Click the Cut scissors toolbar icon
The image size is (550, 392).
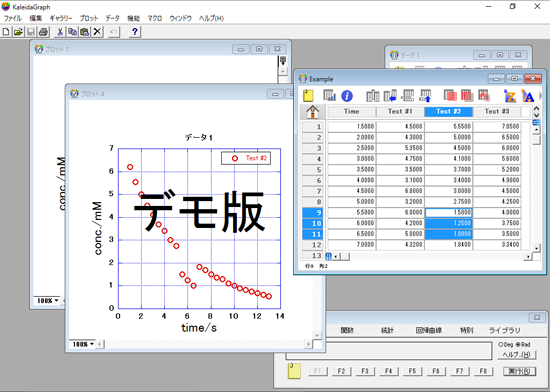(x=60, y=32)
